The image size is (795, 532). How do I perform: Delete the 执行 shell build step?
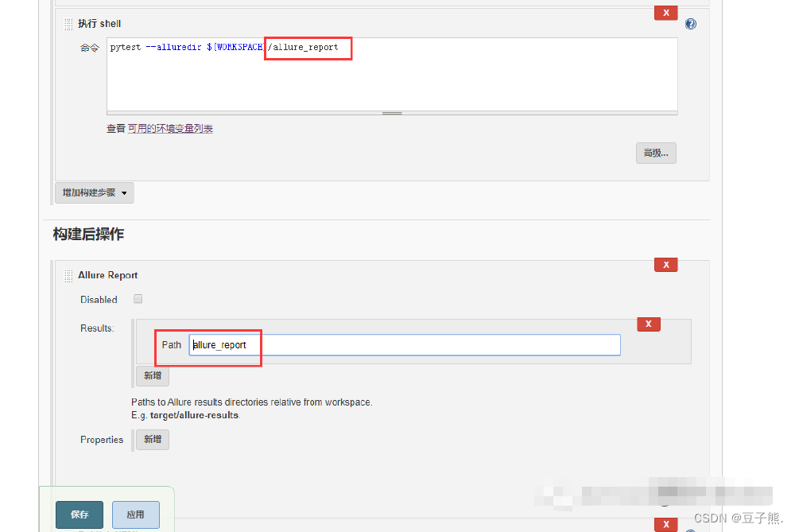click(665, 13)
